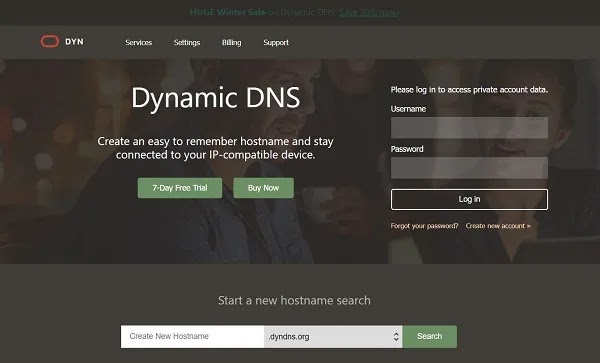Click the Buy Now button

point(263,188)
